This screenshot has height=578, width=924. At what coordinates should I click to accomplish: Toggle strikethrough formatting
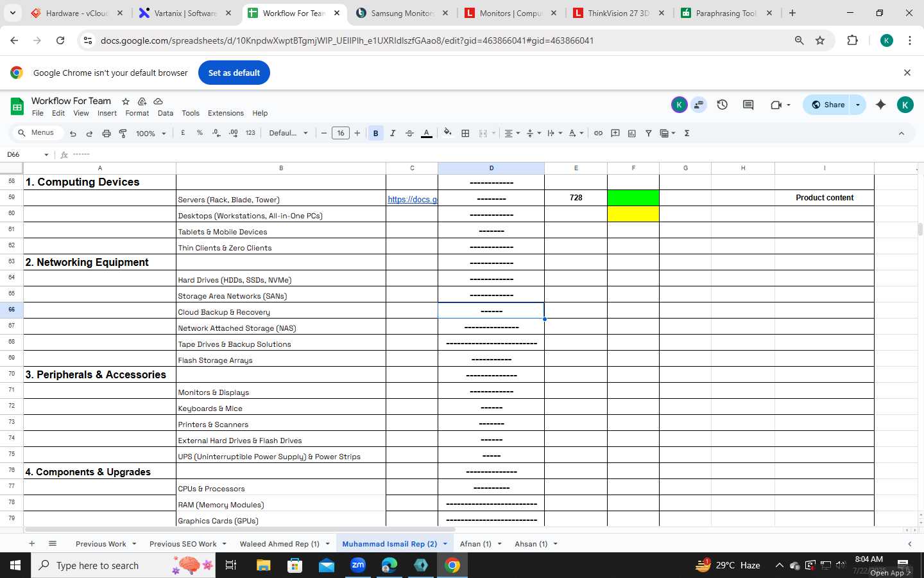point(409,133)
